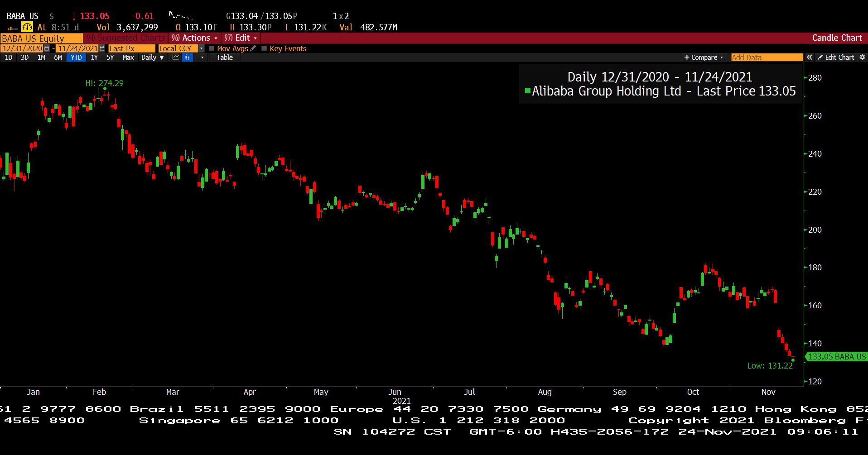This screenshot has height=455, width=868.
Task: Select the 1D time range
Action: [9, 57]
